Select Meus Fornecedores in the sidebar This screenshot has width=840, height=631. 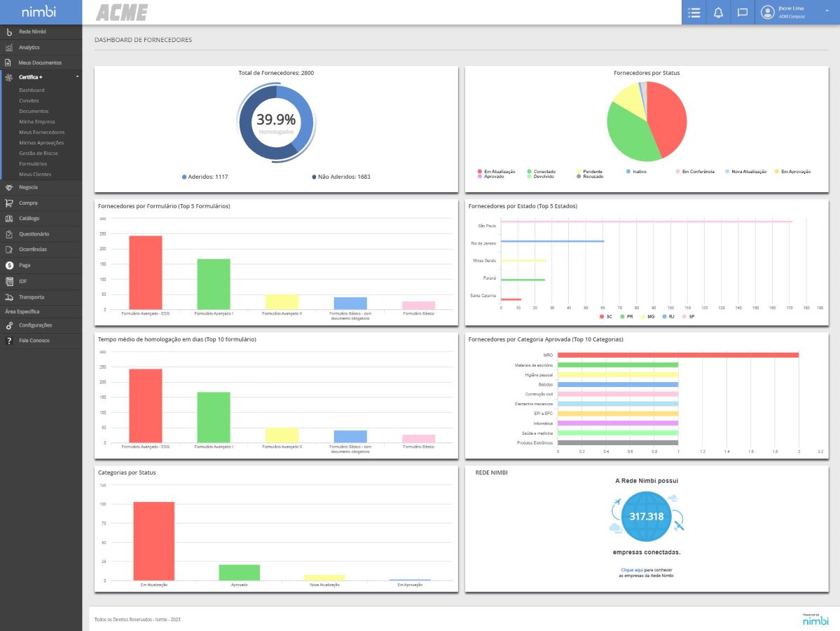(41, 133)
